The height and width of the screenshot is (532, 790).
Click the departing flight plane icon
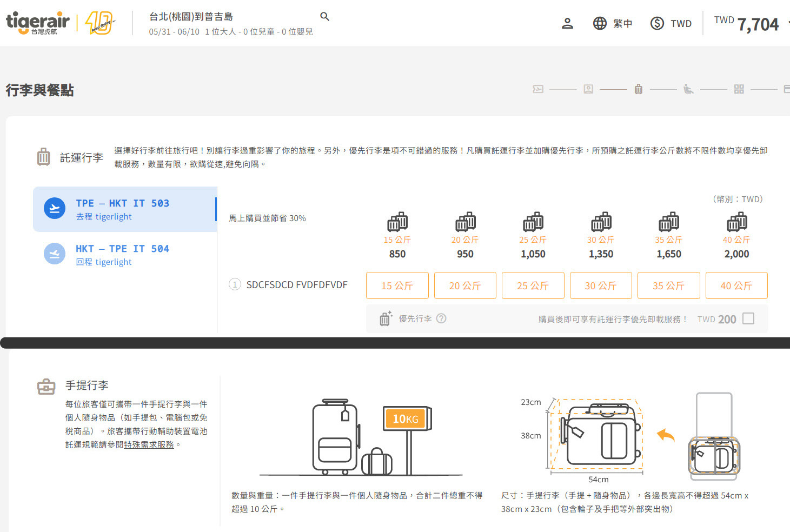tap(54, 209)
